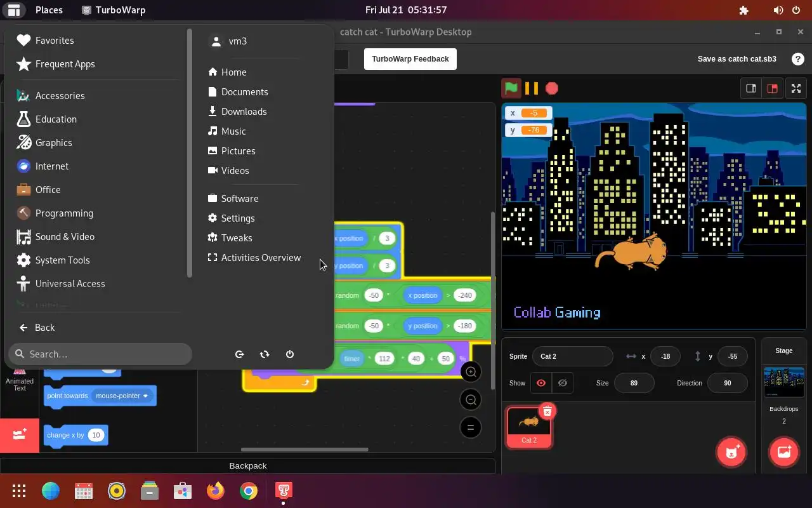Delete the Cat 2 sprite

coord(547,411)
